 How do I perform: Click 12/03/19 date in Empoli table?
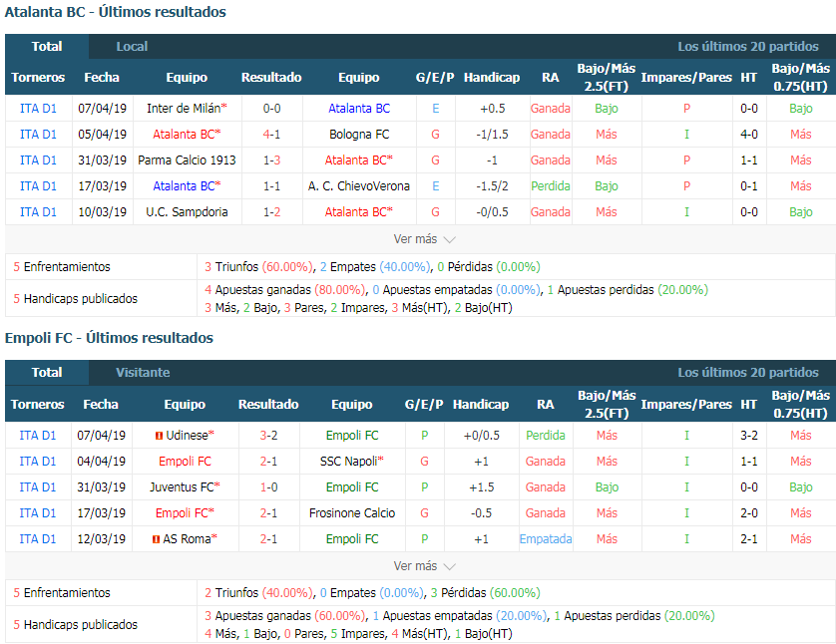pos(102,539)
